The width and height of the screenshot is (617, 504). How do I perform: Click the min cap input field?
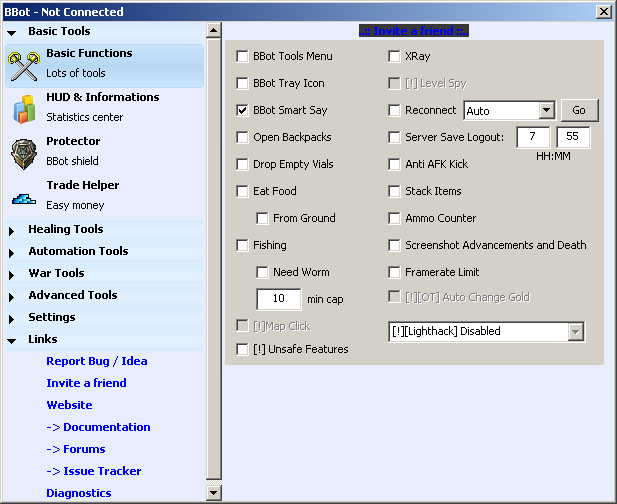[x=279, y=299]
